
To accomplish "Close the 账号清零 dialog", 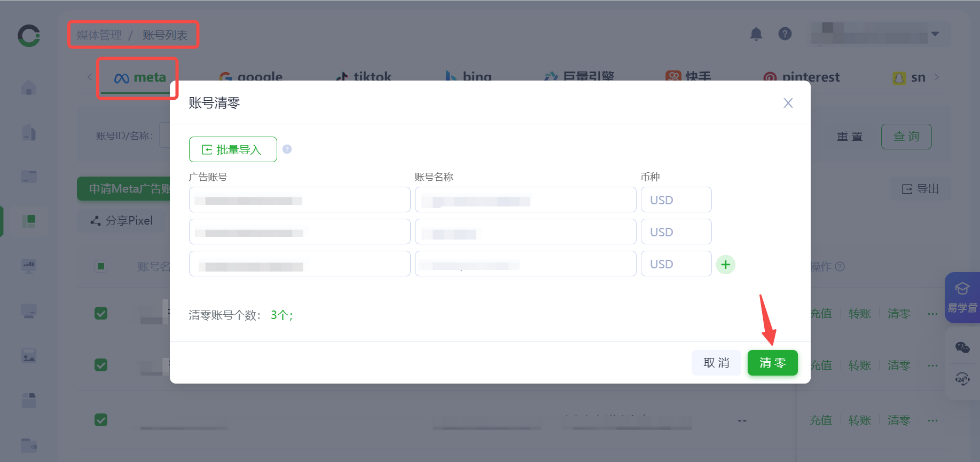I will 788,103.
